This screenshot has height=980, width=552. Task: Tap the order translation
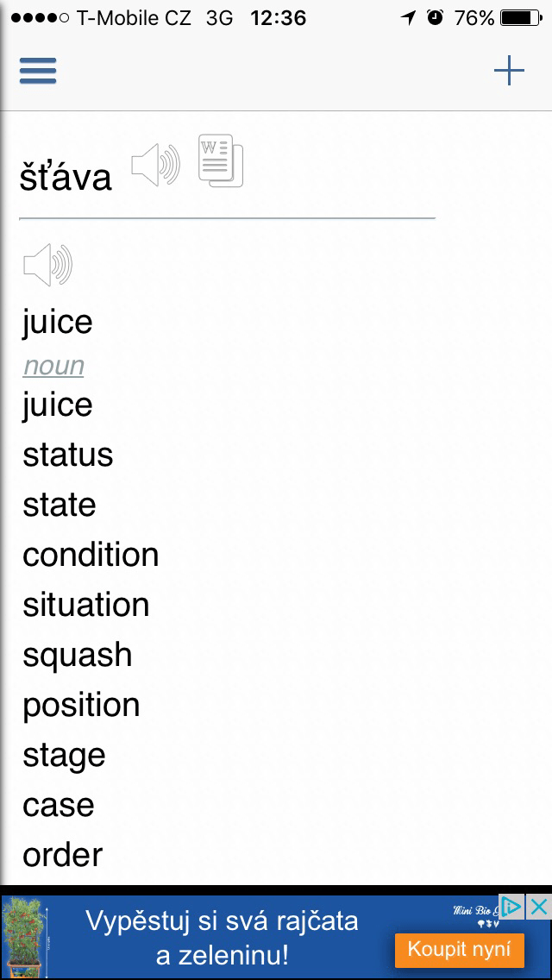click(x=63, y=855)
